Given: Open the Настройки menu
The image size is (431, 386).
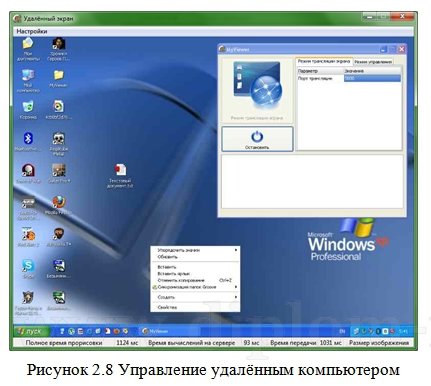Looking at the screenshot, I should (x=32, y=31).
